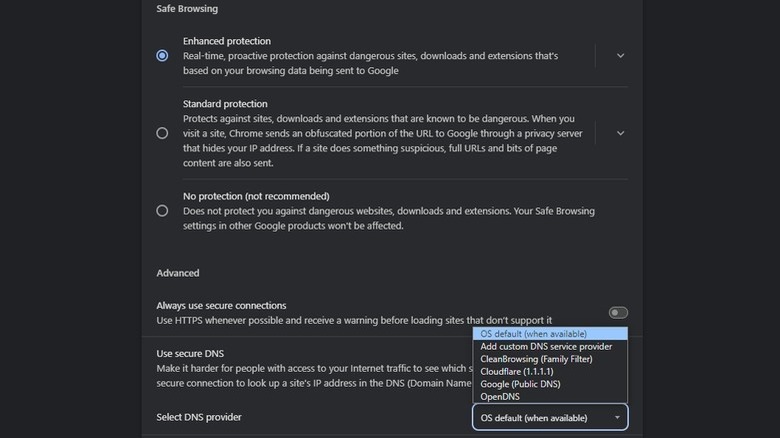Click the Enhanced protection title text

click(226, 41)
